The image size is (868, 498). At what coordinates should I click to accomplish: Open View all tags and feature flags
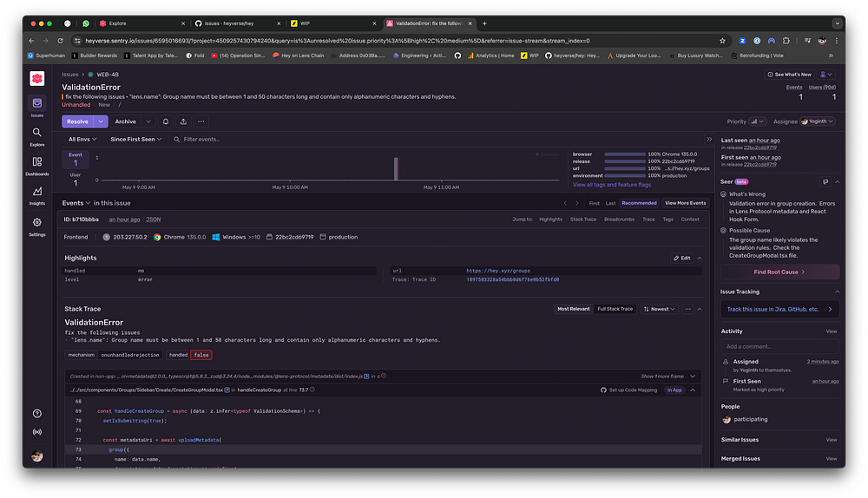[x=612, y=185]
